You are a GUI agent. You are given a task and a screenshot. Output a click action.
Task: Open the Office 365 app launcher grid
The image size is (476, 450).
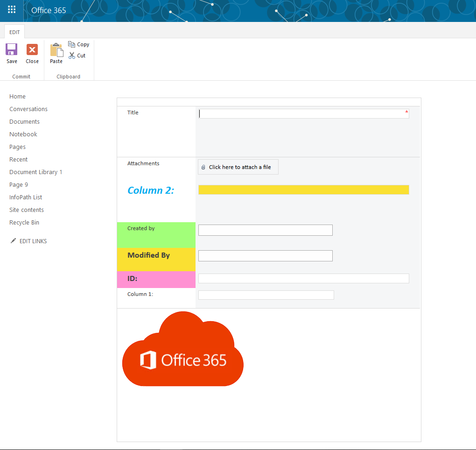[12, 10]
